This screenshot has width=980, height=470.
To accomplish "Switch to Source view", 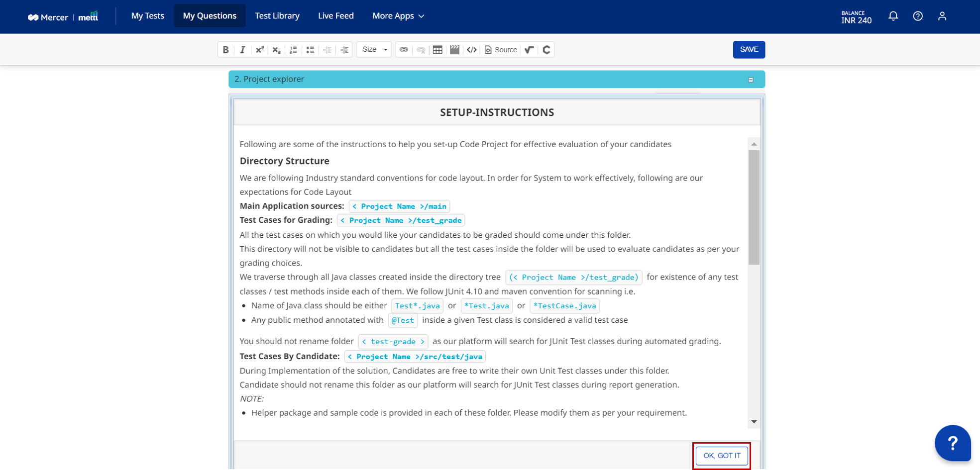I will [501, 50].
